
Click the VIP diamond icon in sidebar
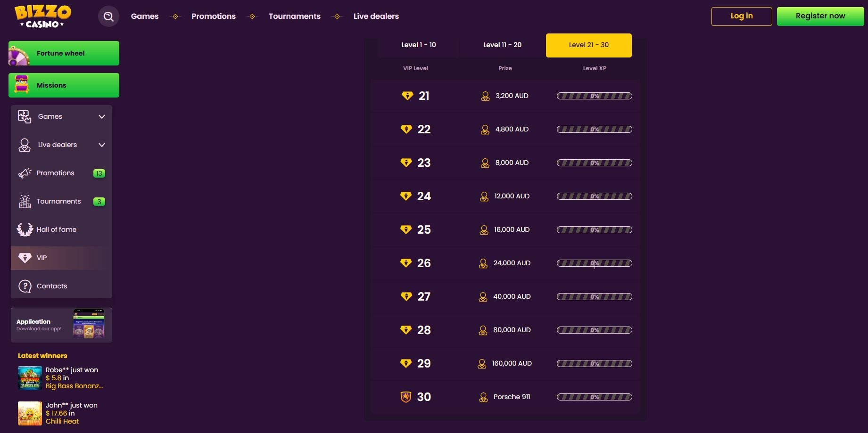click(x=25, y=258)
